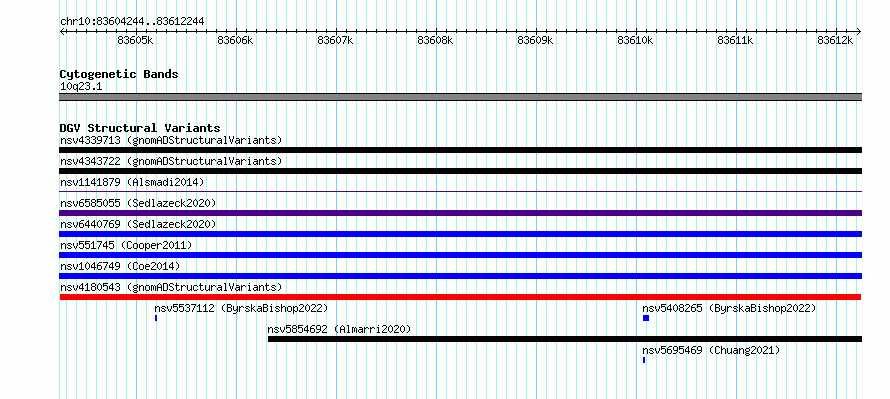Click the 83609k ruler tick label
Image resolution: width=890 pixels, height=399 pixels.
[x=535, y=40]
